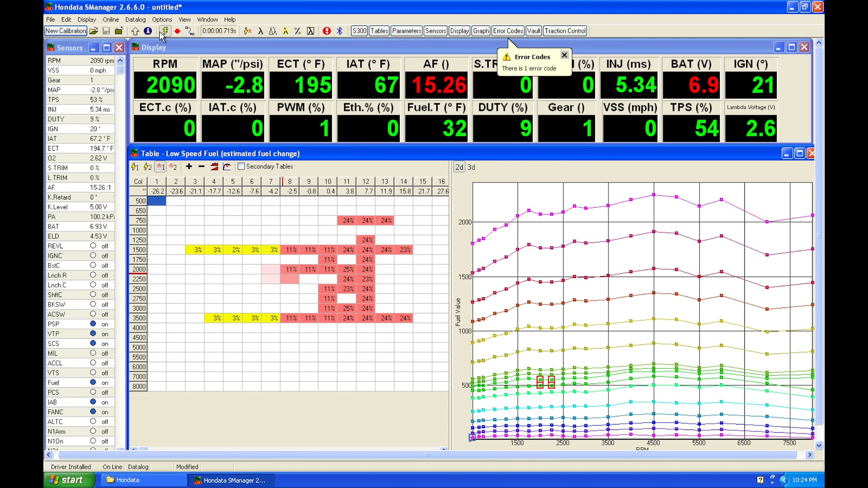Toggle the REVL sensor radio button
This screenshot has width=868, height=488.
[x=94, y=246]
